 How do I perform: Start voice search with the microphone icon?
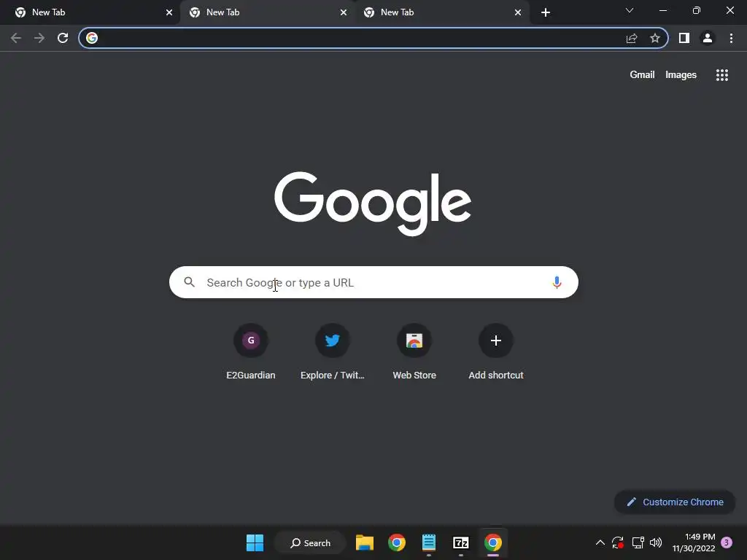click(557, 282)
